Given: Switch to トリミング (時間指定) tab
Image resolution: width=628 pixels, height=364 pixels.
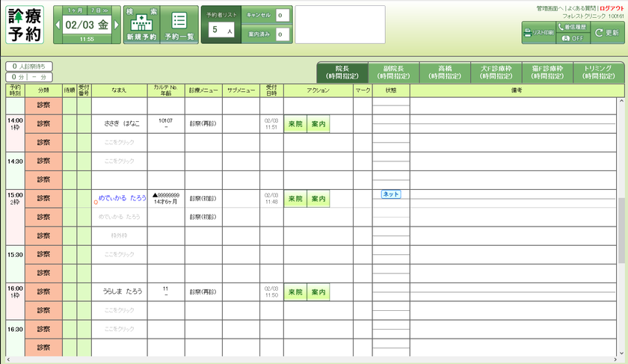Looking at the screenshot, I should [x=598, y=73].
